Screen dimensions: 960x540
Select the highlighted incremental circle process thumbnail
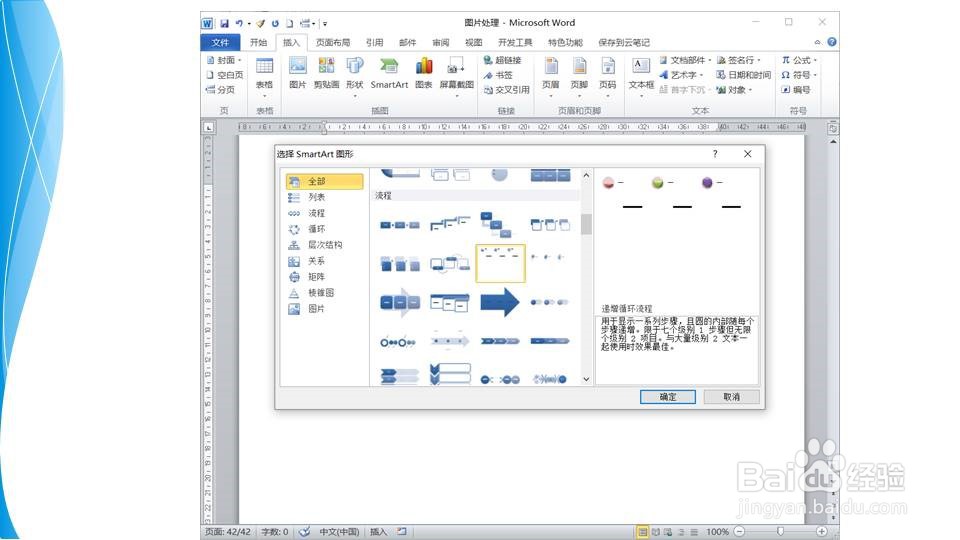pyautogui.click(x=500, y=263)
